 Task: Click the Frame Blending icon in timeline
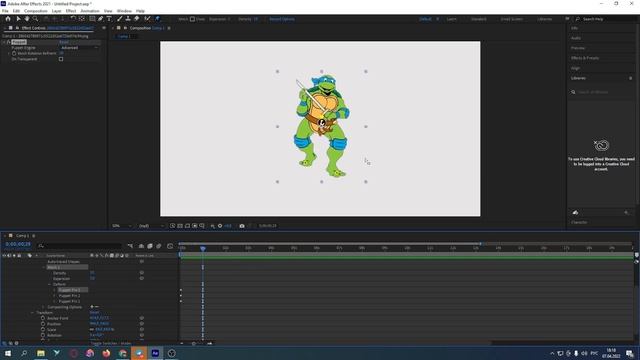pyautogui.click(x=150, y=246)
